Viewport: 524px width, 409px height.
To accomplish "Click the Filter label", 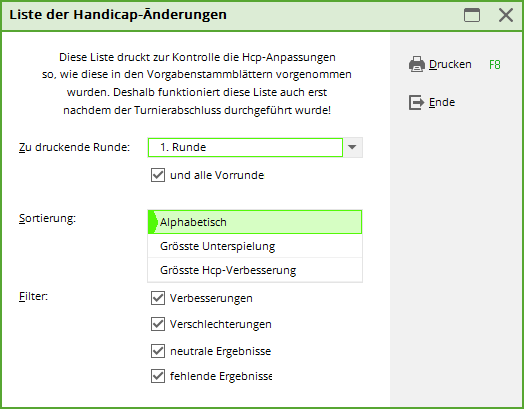I will [33, 296].
